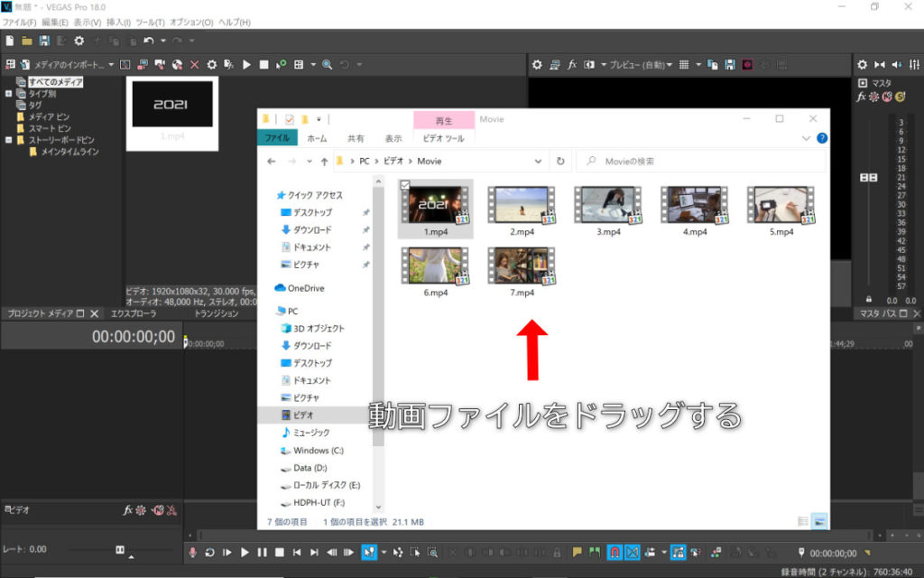Click the master bus FX icon
Image resolution: width=924 pixels, height=578 pixels.
(x=862, y=97)
